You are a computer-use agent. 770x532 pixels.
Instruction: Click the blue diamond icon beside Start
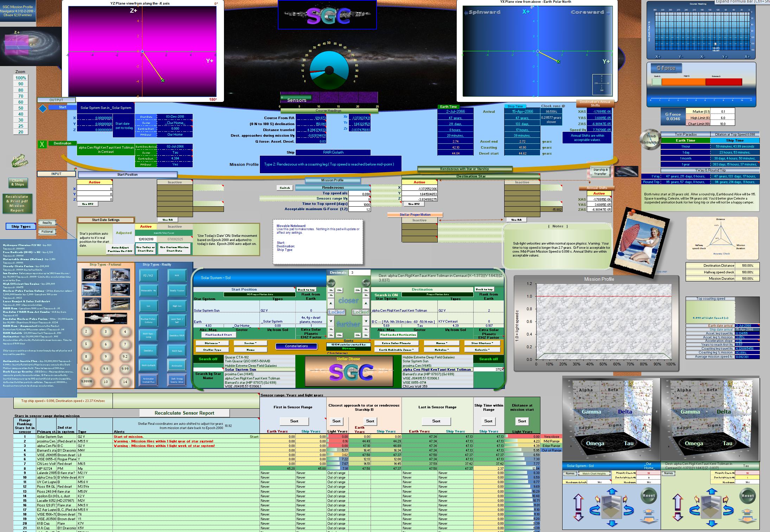point(43,109)
